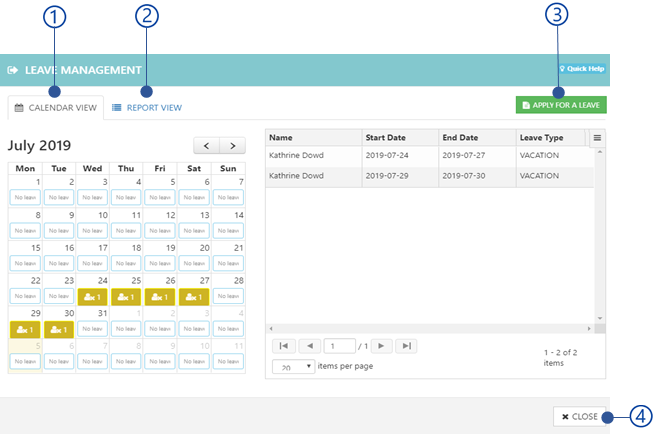Open the Report View tab
Viewport: 653px width, 434px height.
coord(147,108)
